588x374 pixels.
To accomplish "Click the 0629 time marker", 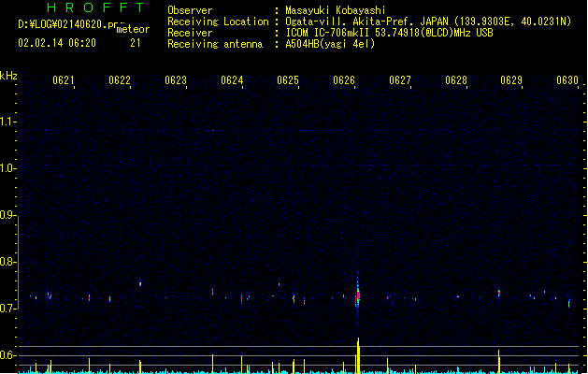I will pos(511,80).
